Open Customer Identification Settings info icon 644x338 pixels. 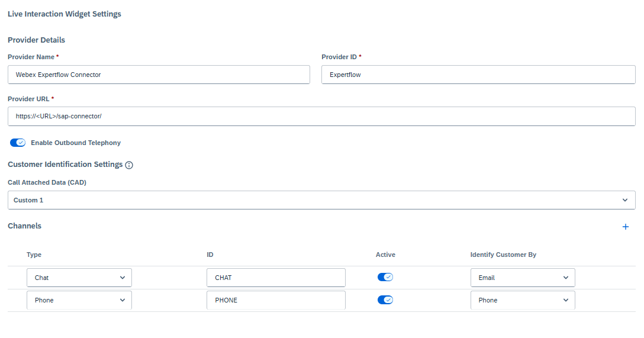coord(129,165)
